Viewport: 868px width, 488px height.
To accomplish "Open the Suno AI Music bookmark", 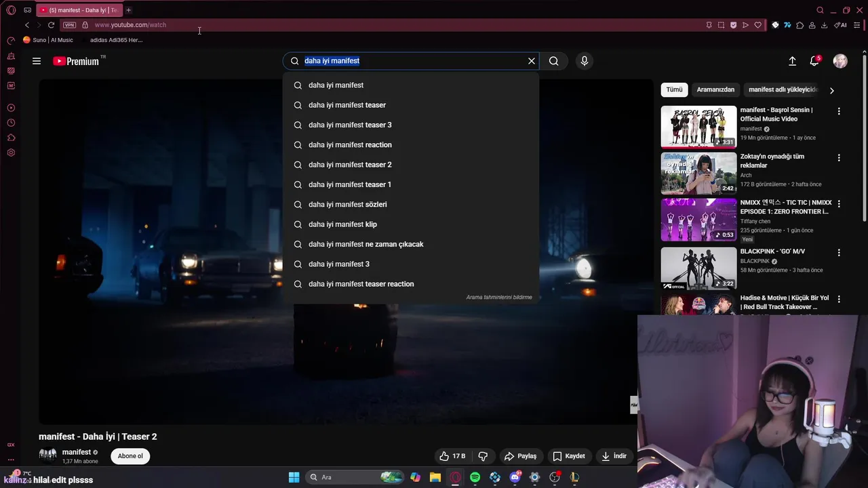I will coord(48,40).
